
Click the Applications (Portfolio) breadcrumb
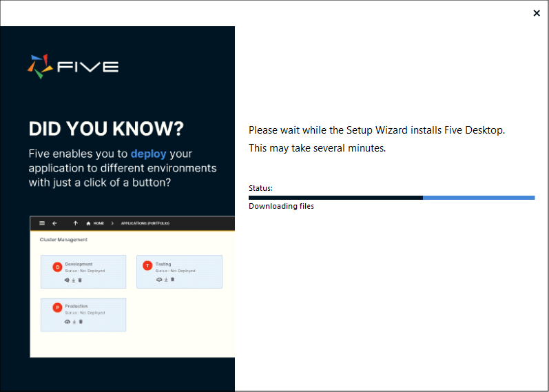click(x=145, y=223)
